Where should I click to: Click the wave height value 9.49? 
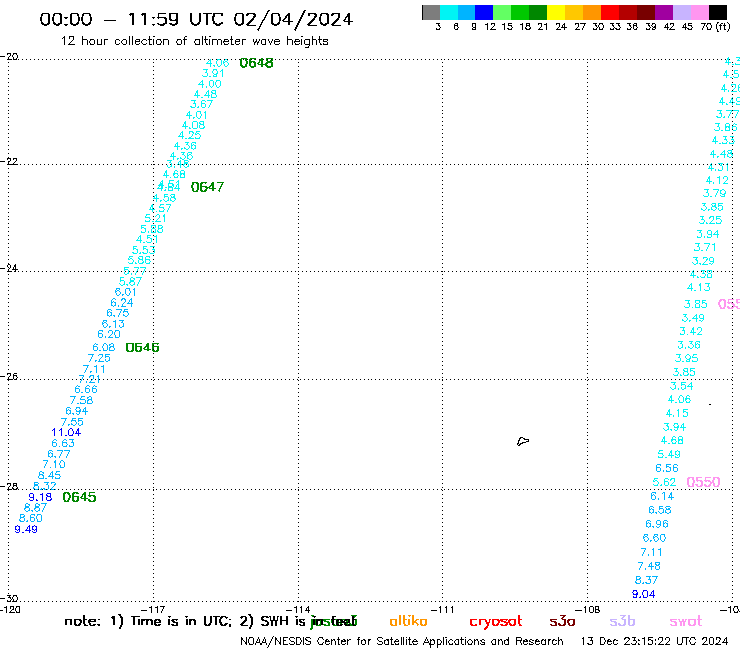pyautogui.click(x=26, y=529)
